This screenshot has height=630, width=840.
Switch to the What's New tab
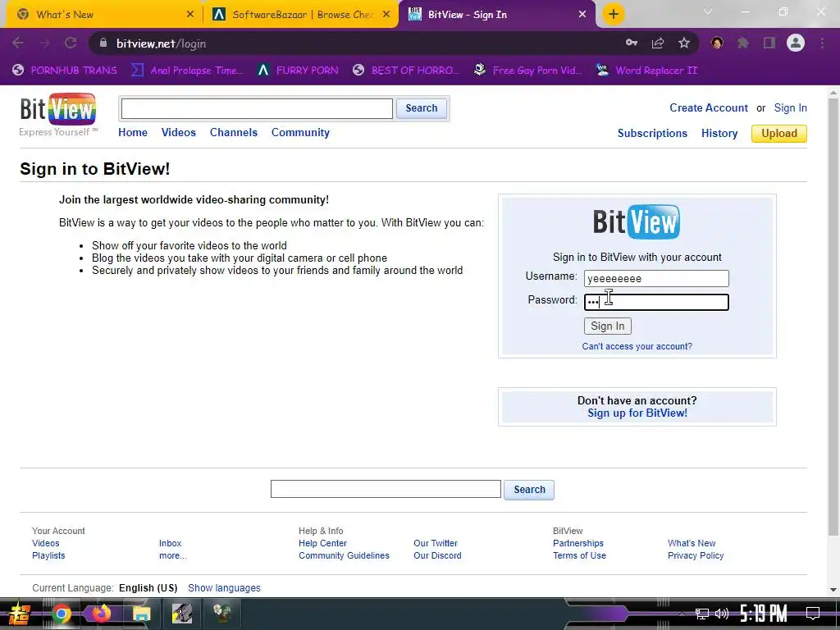pos(102,15)
